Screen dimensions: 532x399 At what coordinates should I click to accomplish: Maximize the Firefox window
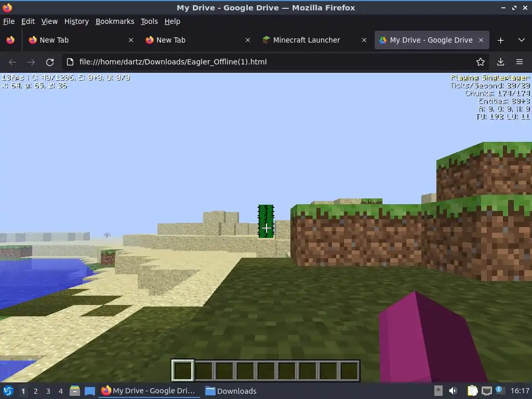[x=514, y=7]
